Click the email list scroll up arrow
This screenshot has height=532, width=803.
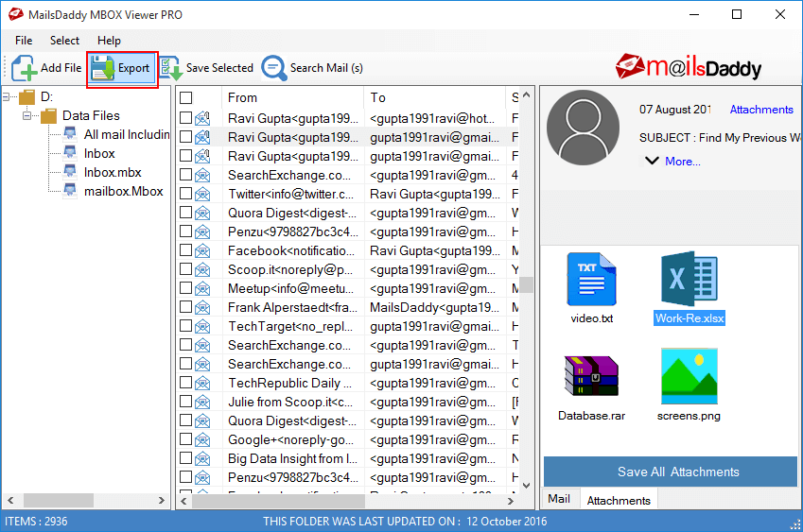click(x=527, y=95)
